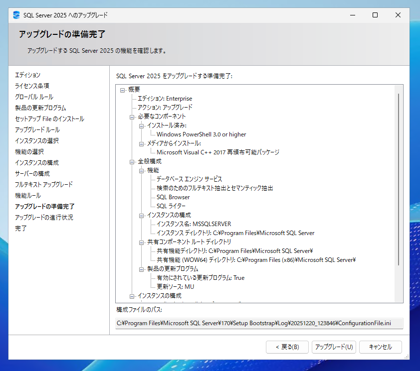Viewport: 420px width, 371px height.
Task: Collapse the インストール済み node
Action: [x=141, y=126]
